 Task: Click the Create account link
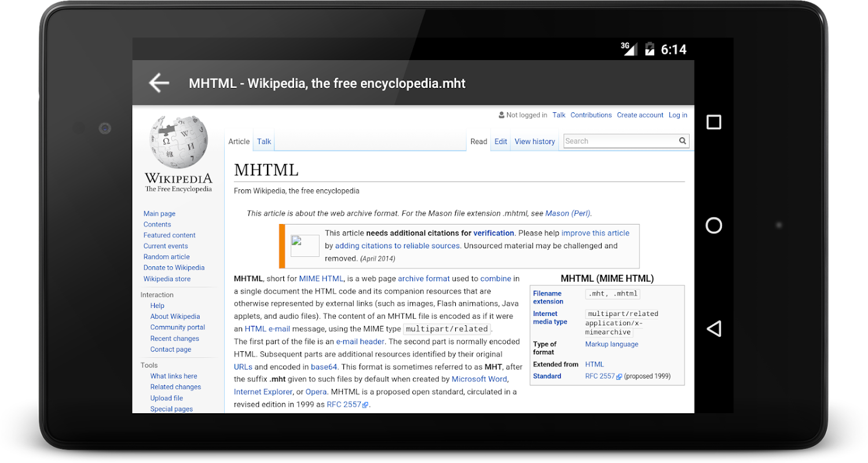pos(640,115)
